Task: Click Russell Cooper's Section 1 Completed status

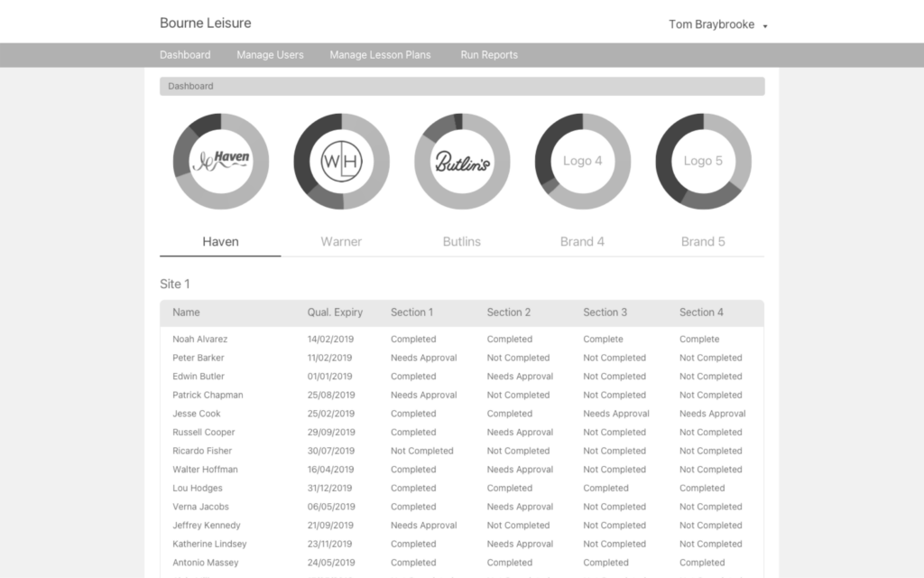Action: click(x=413, y=433)
